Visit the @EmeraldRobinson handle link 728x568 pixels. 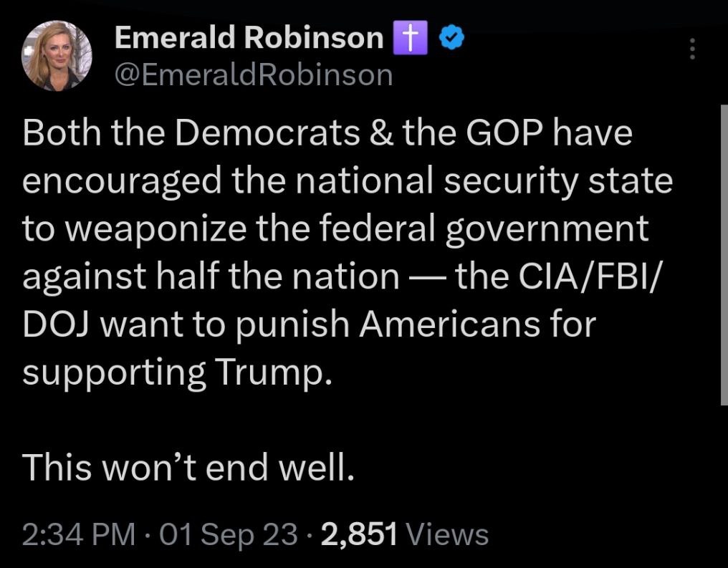pos(253,74)
